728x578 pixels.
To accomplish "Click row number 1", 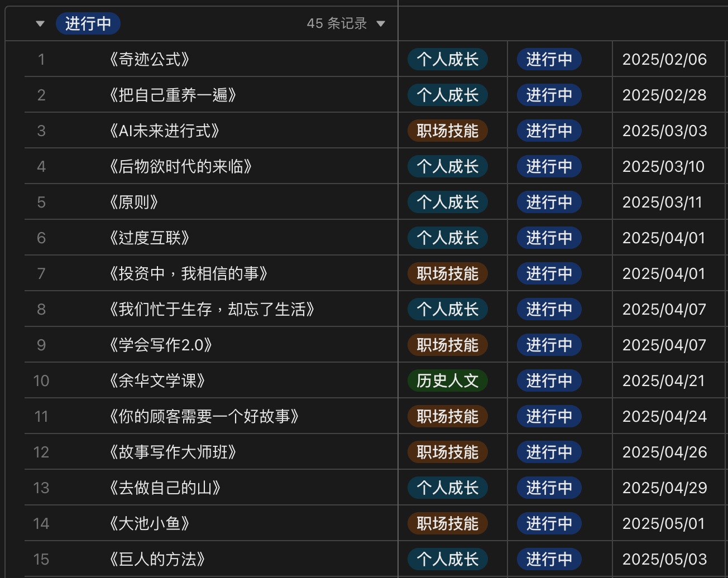I will [41, 59].
